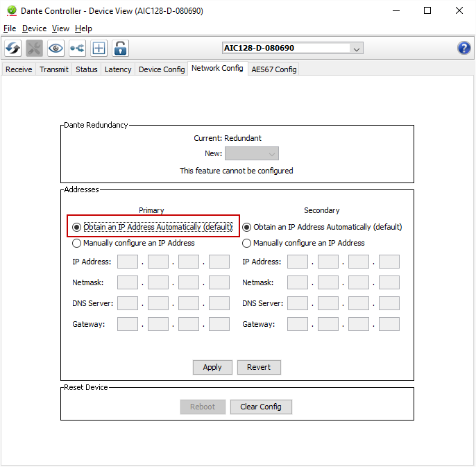476x467 pixels.
Task: Click the padlock Device Lock icon
Action: (x=120, y=49)
